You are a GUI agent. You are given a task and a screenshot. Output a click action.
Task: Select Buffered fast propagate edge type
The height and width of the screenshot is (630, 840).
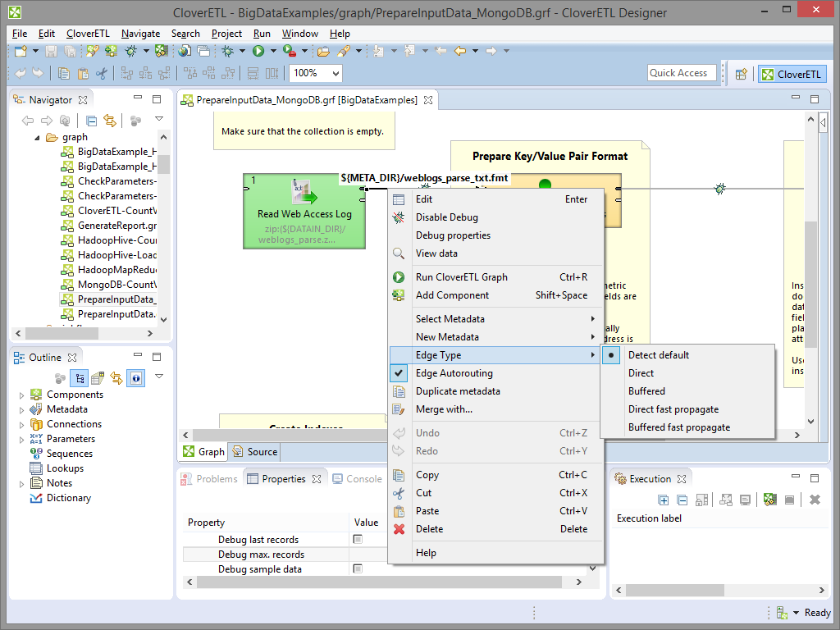point(678,427)
